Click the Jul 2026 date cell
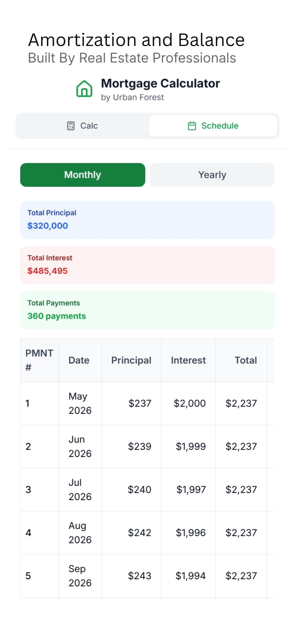 point(80,490)
